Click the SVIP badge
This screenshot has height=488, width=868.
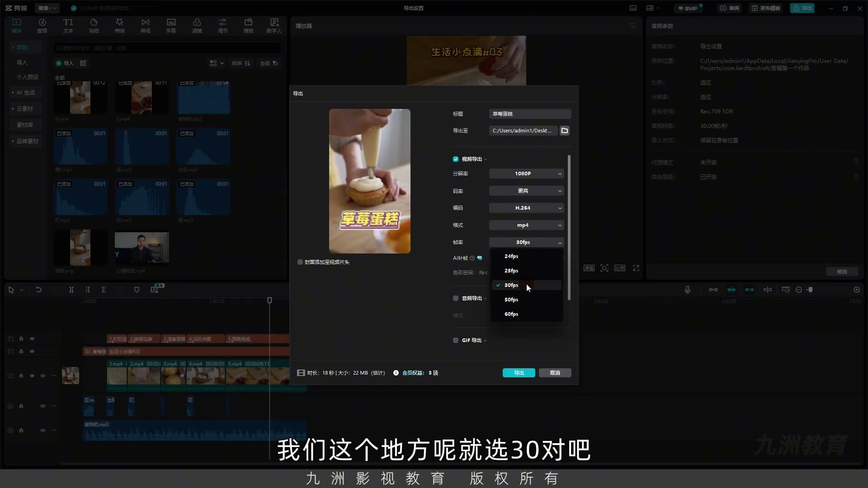coord(688,8)
